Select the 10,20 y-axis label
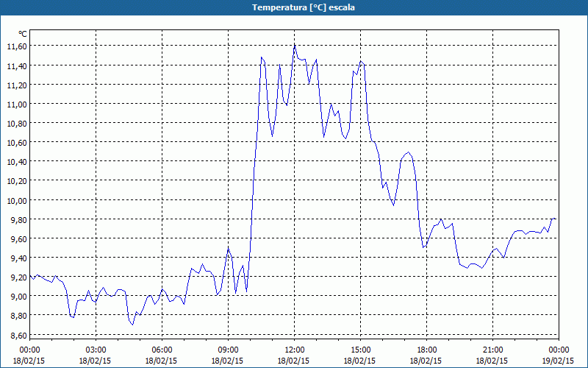The width and height of the screenshot is (588, 368). (17, 180)
